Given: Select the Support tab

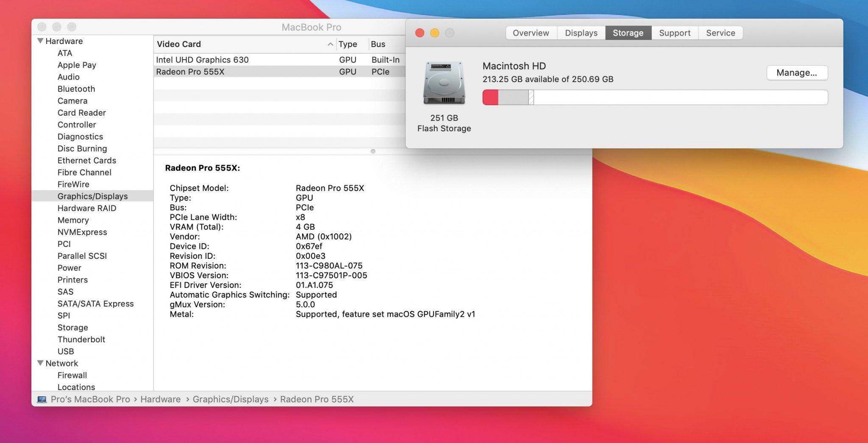Looking at the screenshot, I should 674,33.
